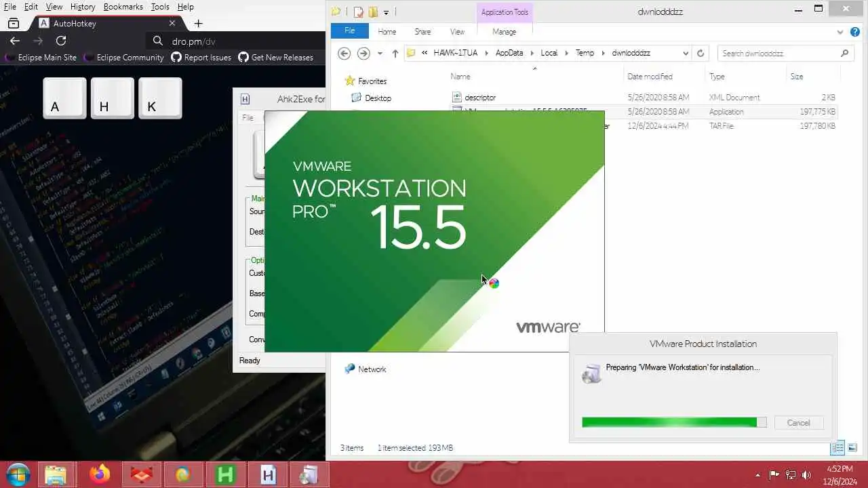Viewport: 868px width, 488px height.
Task: Open Windows Start button
Action: [x=18, y=474]
